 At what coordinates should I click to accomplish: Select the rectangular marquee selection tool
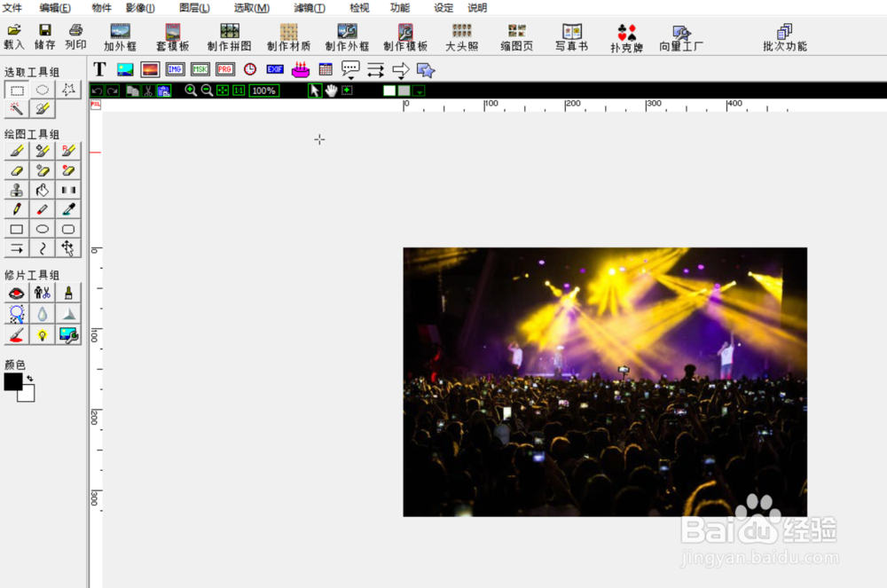(x=17, y=90)
